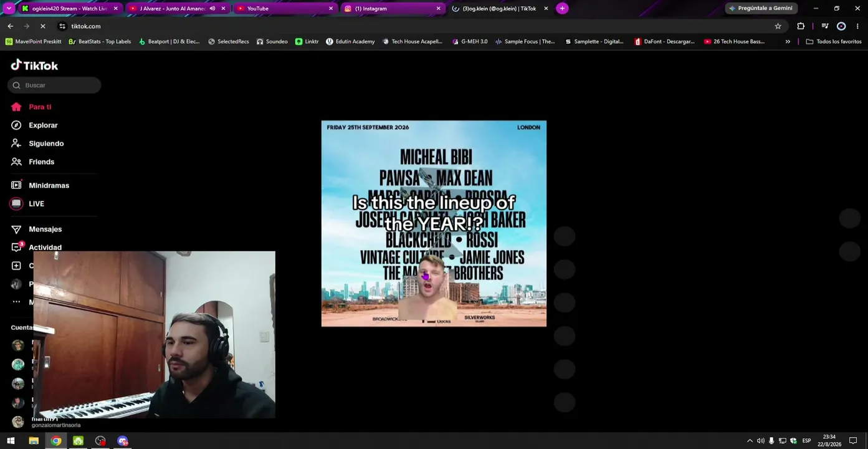Image resolution: width=868 pixels, height=449 pixels.
Task: Open the tab search dropdown
Action: pos(9,9)
